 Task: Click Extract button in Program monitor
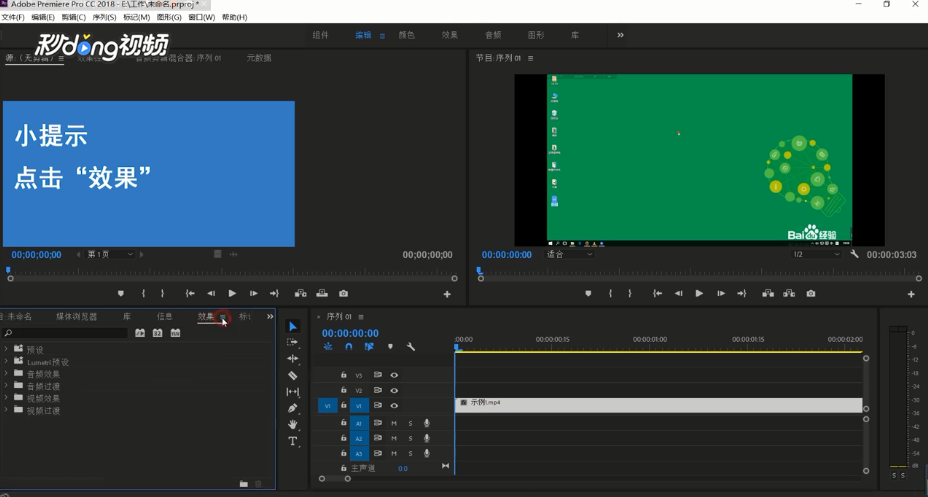tap(789, 293)
